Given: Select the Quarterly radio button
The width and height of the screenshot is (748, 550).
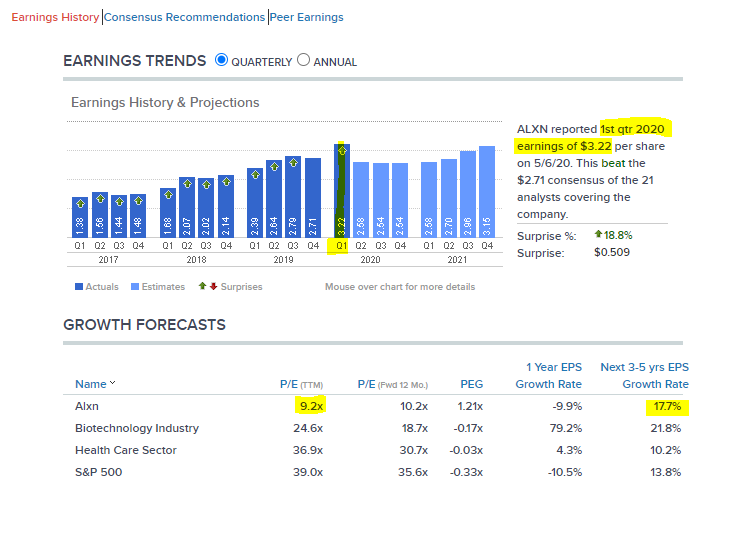Looking at the screenshot, I should click(x=221, y=60).
